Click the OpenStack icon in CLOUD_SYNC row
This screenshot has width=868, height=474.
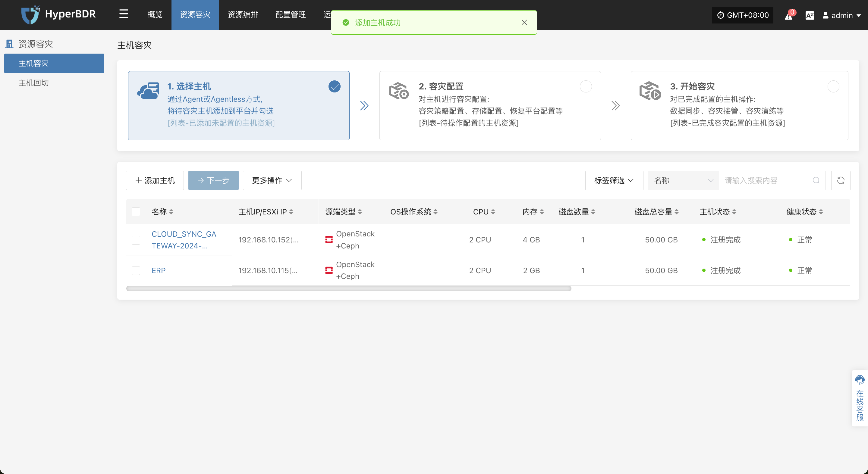click(x=329, y=240)
